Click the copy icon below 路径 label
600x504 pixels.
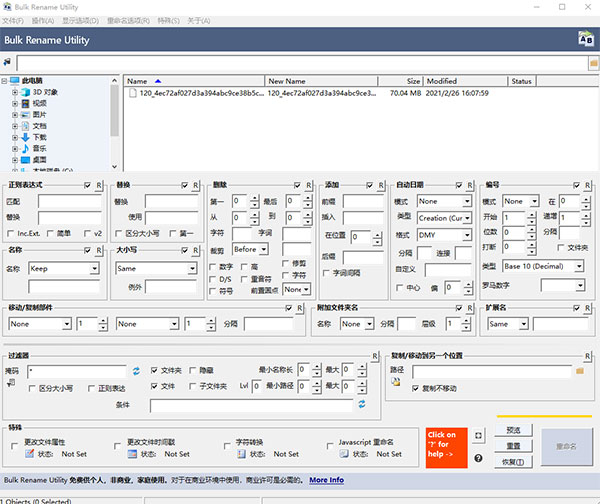396,382
